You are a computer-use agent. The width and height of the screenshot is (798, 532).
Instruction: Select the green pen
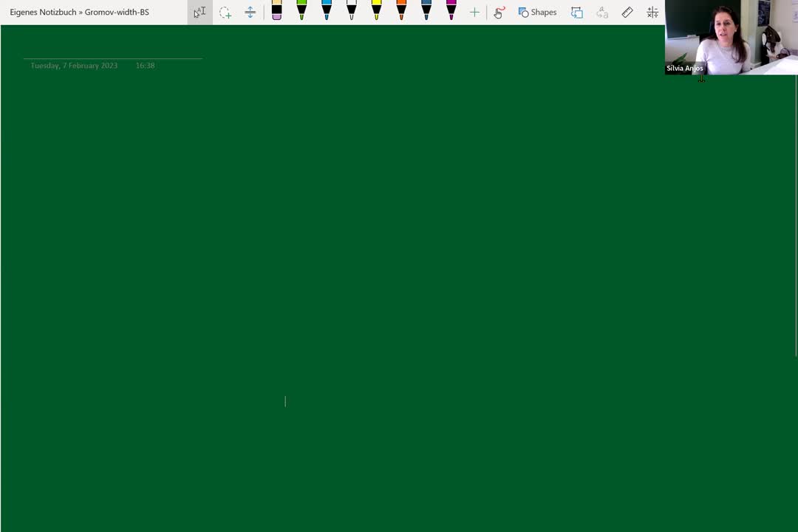pyautogui.click(x=301, y=11)
